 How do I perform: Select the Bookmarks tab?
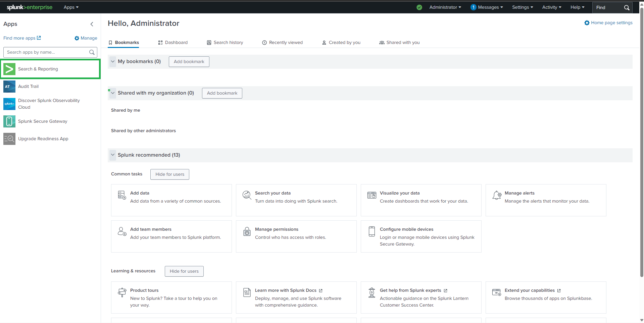(x=123, y=43)
